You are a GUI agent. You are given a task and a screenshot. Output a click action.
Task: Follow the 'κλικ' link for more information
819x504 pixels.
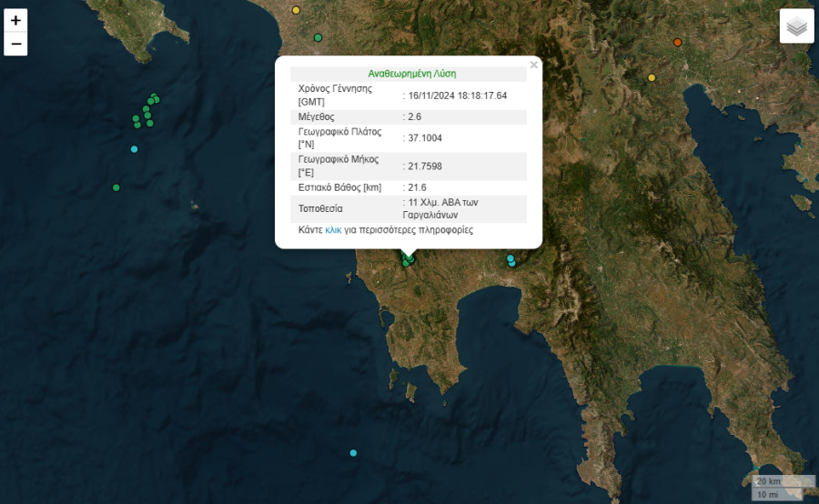333,230
